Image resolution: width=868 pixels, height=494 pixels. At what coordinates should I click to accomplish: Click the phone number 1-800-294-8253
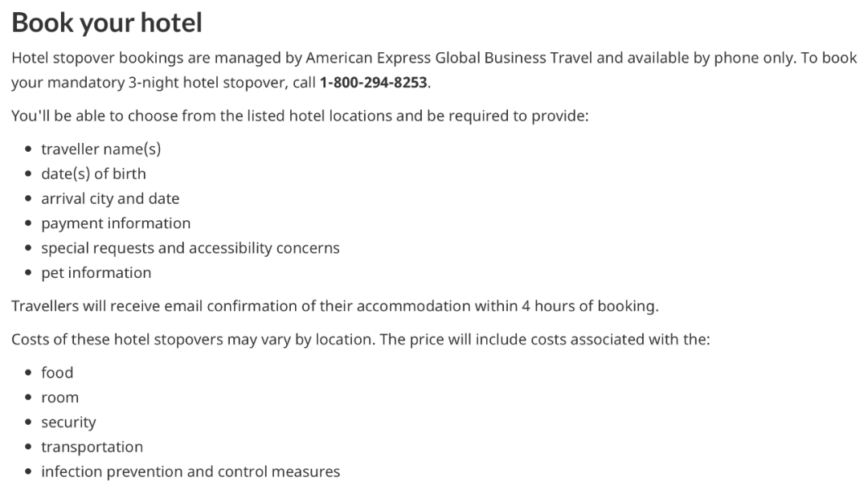(x=374, y=83)
